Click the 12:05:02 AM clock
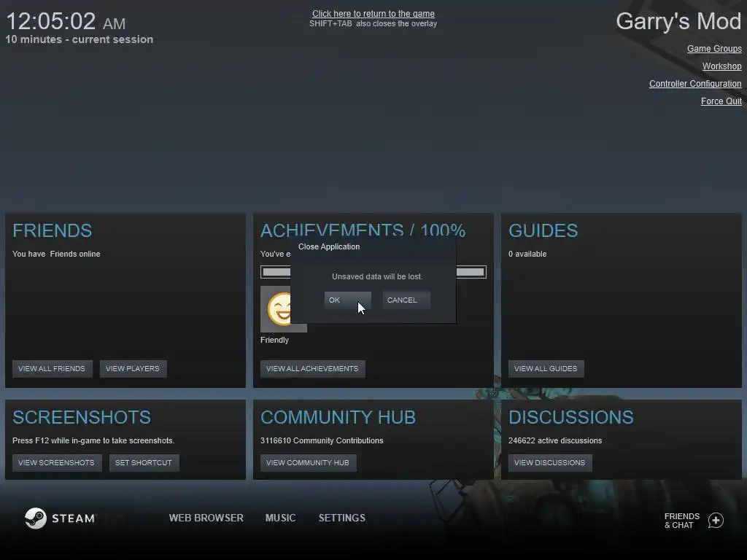The width and height of the screenshot is (747, 560). pos(66,22)
